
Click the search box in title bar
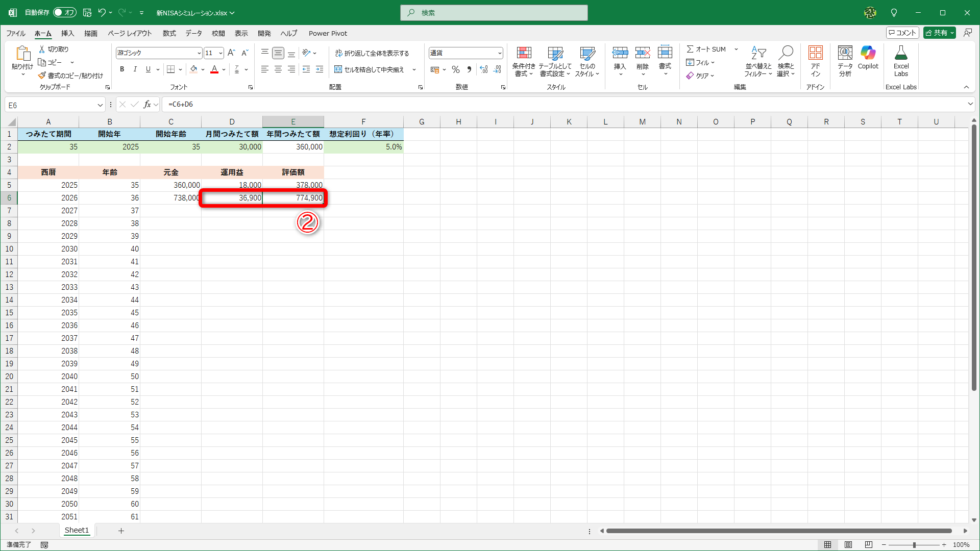point(494,13)
